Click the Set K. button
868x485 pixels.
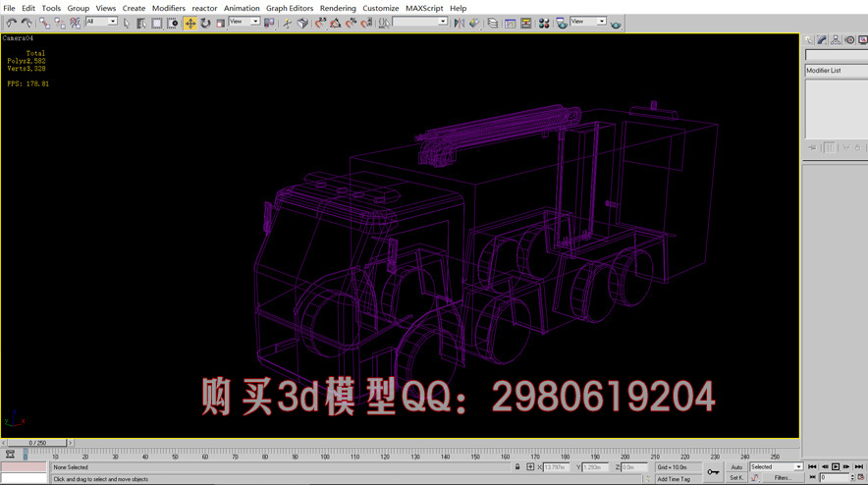click(736, 478)
